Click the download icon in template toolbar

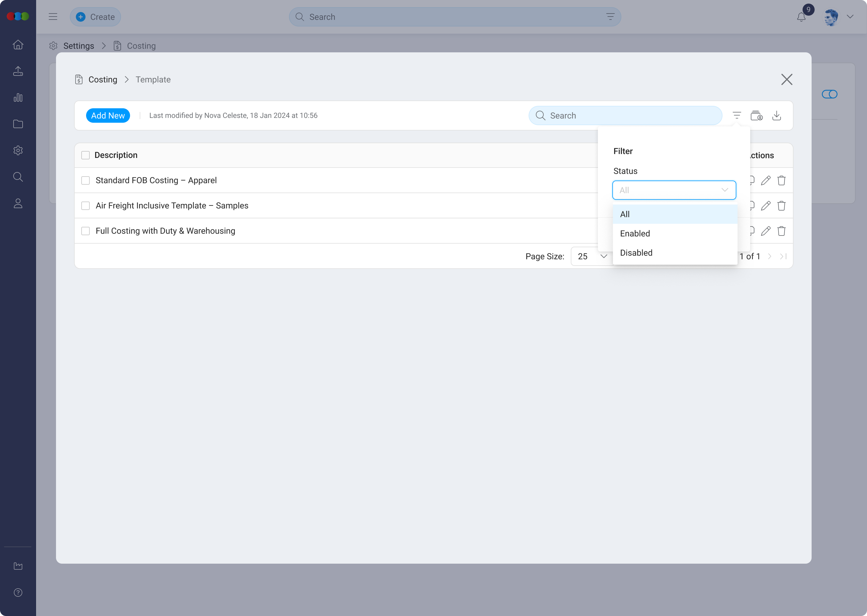coord(776,115)
